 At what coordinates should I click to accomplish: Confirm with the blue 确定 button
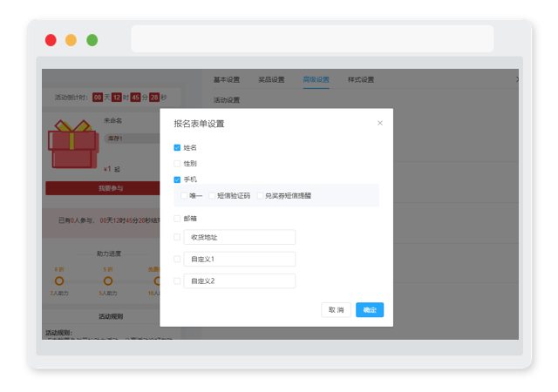pos(370,310)
